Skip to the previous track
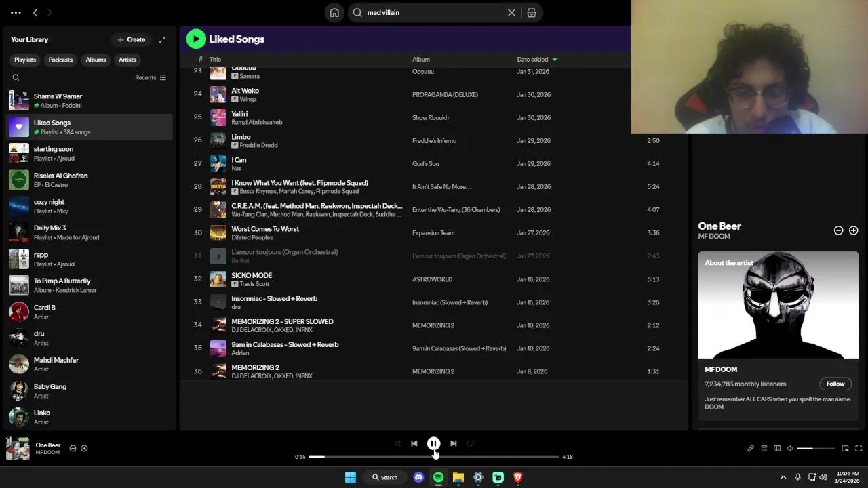868x488 pixels. 414,443
